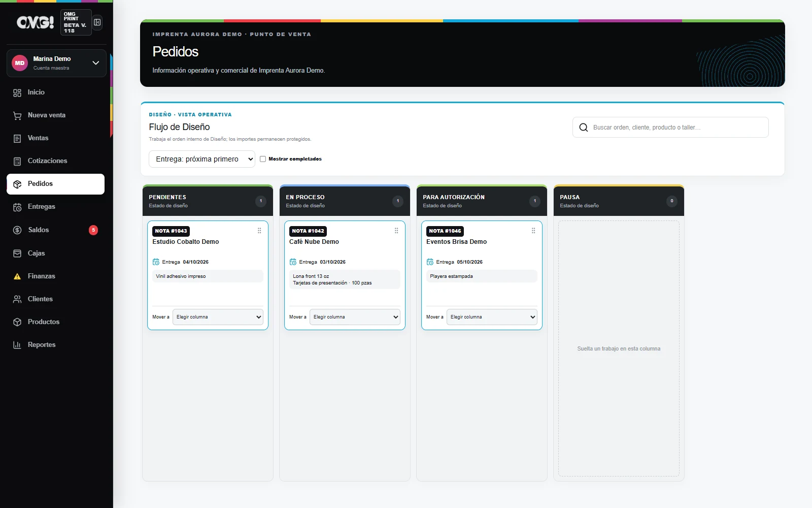812x508 pixels.
Task: Click Playera estampada item
Action: point(482,276)
